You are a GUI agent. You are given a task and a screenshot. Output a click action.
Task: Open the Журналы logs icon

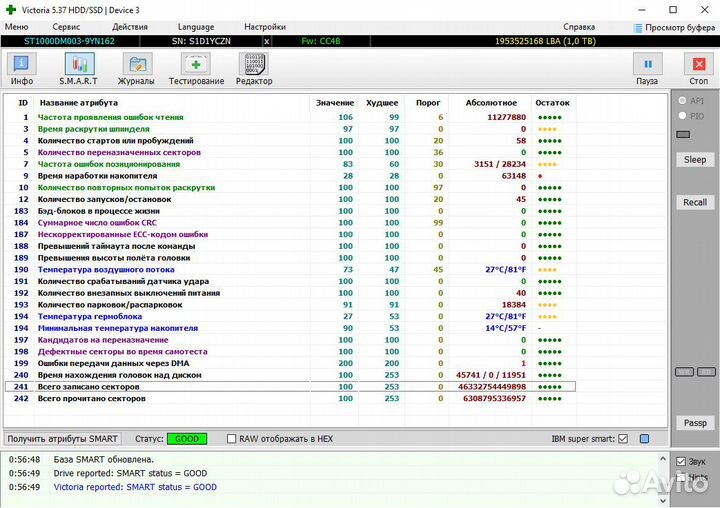pyautogui.click(x=136, y=68)
